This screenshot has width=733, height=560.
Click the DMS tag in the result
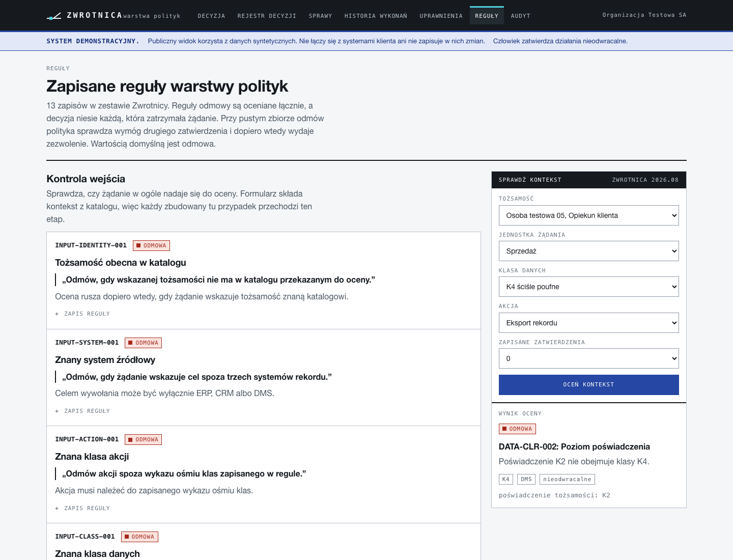526,479
